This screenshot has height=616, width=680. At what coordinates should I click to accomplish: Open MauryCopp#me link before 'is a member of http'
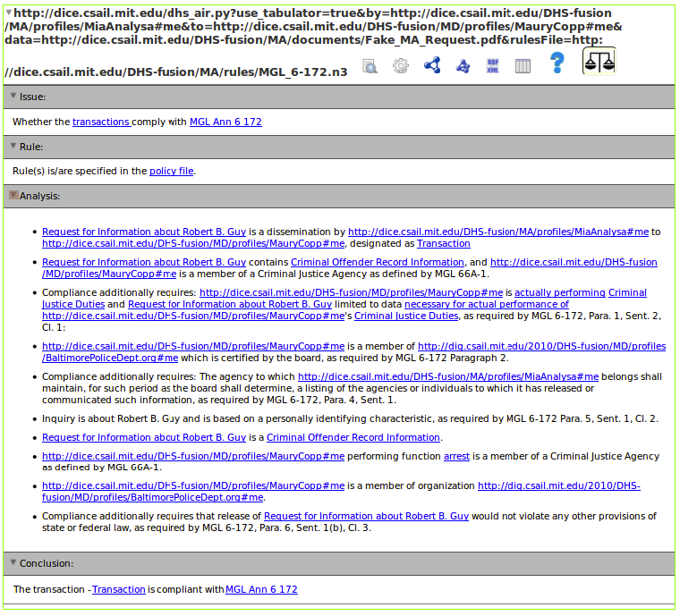[193, 347]
